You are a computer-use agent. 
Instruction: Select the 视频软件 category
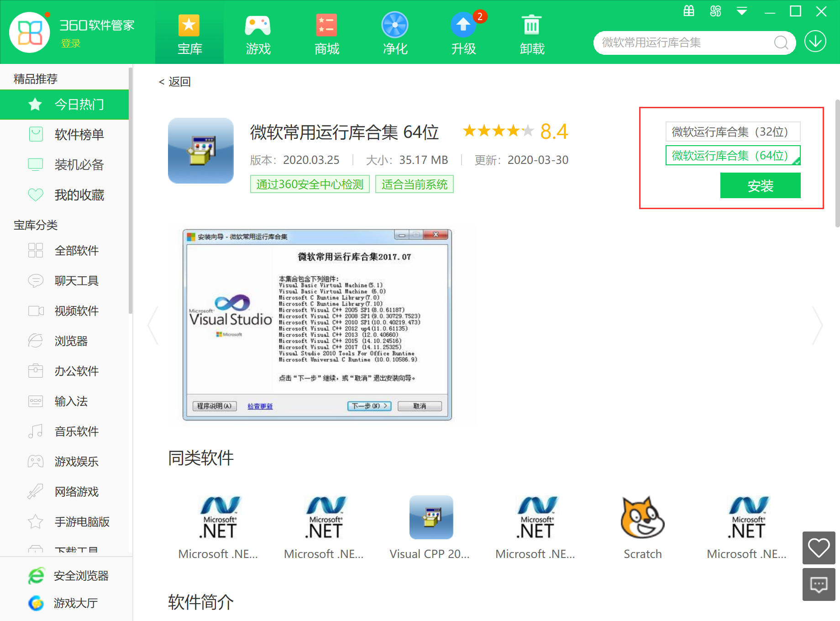point(64,310)
